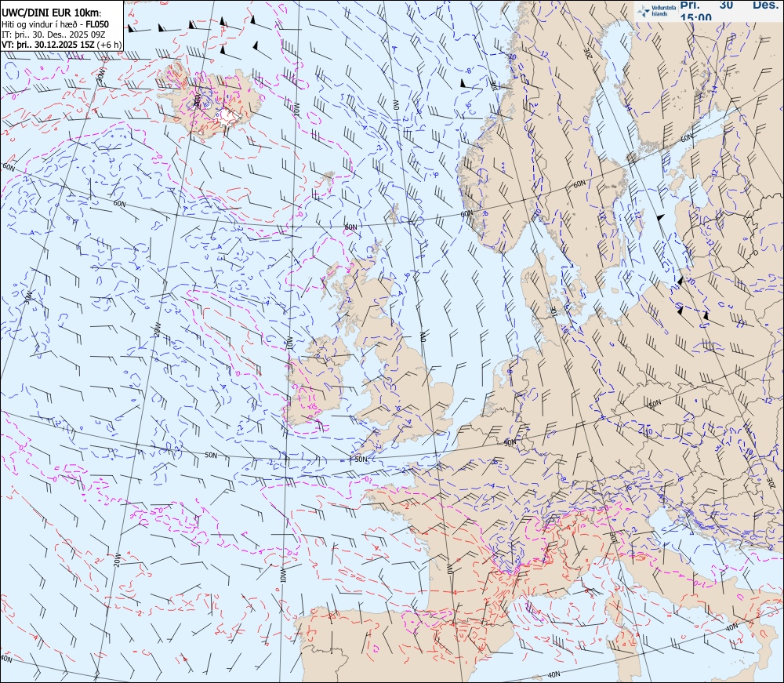This screenshot has width=784, height=683.
Task: Click the "0W" meridian label in the Norwegian Sea
Action: pos(394,104)
